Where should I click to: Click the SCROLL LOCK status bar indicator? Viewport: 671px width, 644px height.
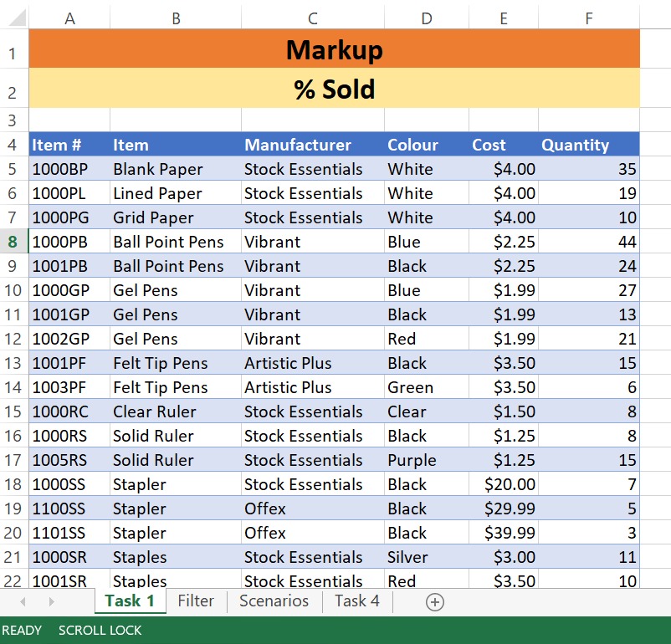coord(100,631)
